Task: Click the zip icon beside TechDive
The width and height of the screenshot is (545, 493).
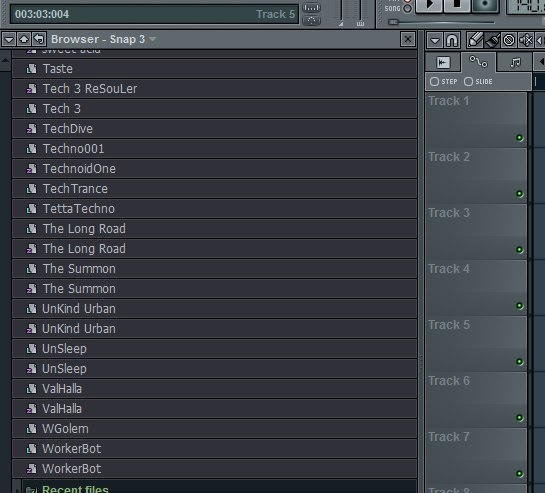Action: point(32,129)
